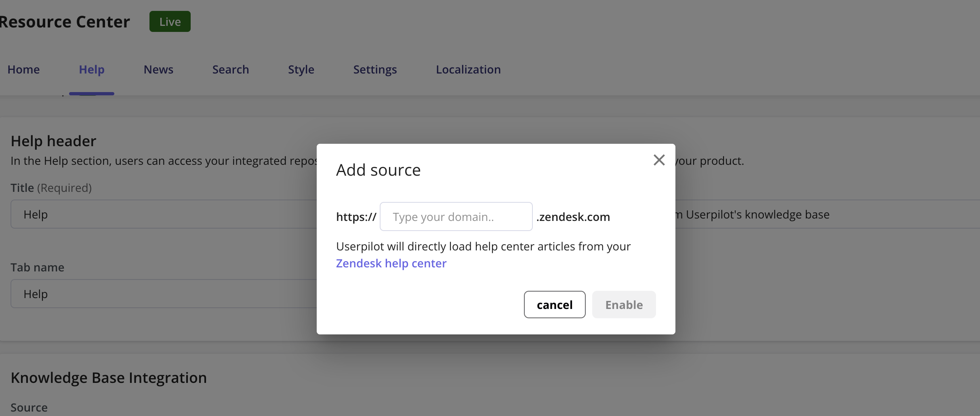Screen dimensions: 980x416
Task: Click the Enable button
Action: 624,305
